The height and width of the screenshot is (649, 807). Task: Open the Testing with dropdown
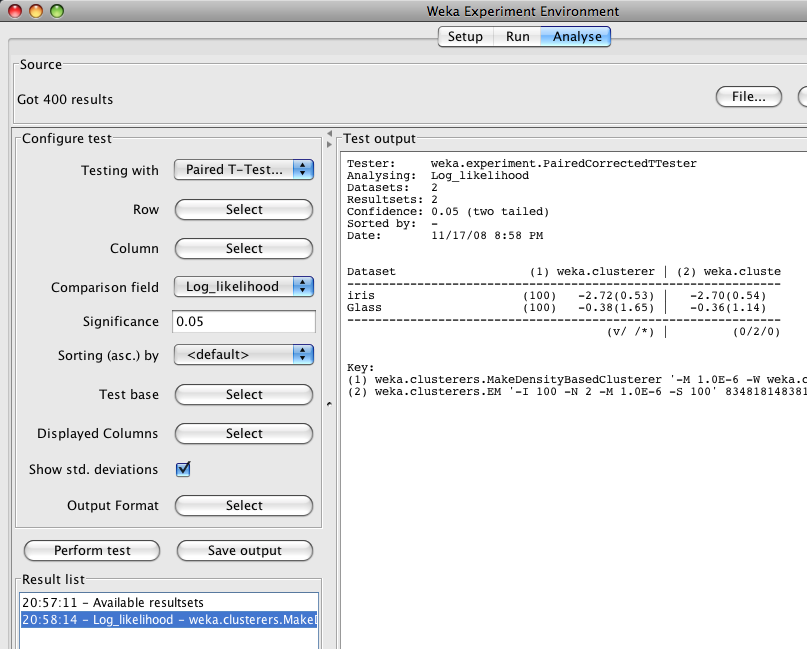coord(243,170)
